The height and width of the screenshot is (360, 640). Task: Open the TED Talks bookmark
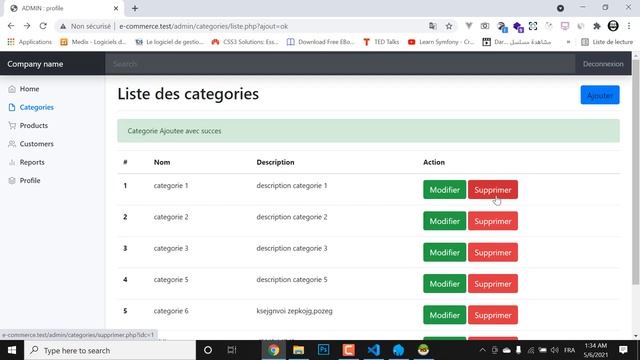pyautogui.click(x=381, y=42)
